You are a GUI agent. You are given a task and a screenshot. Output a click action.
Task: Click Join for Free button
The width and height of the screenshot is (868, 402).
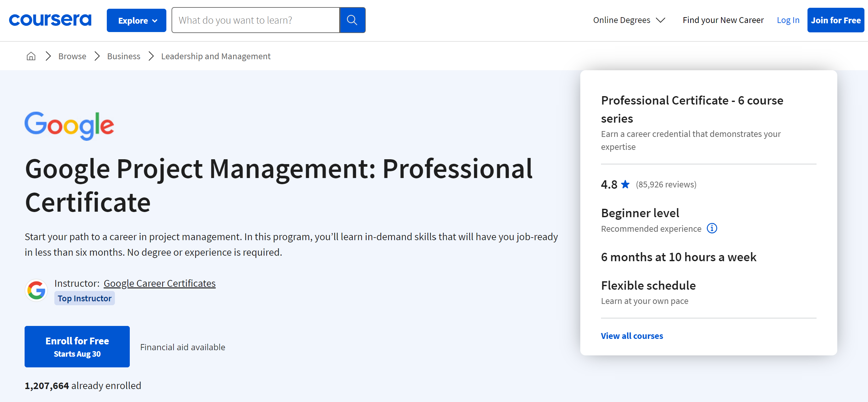click(836, 20)
